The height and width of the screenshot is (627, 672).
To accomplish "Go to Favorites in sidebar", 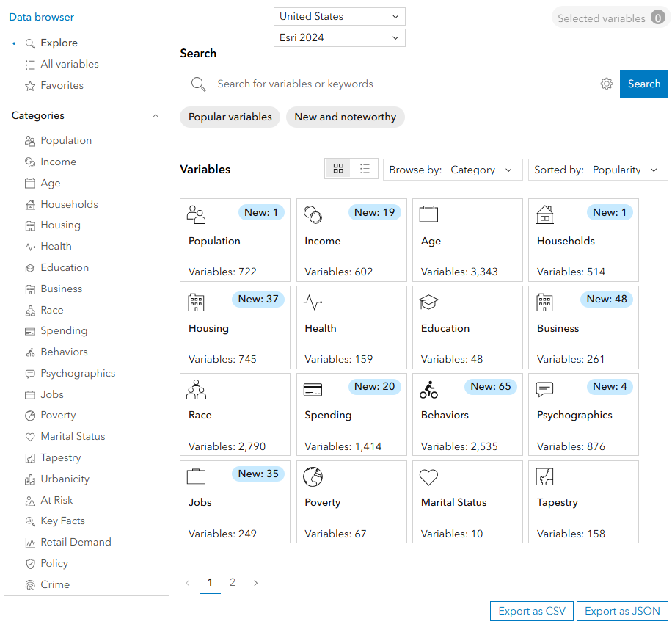I will coord(62,86).
